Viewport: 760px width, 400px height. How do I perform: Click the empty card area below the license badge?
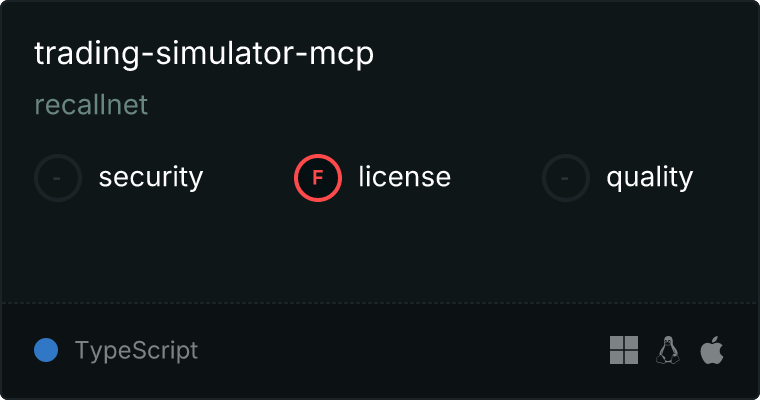coord(318,252)
